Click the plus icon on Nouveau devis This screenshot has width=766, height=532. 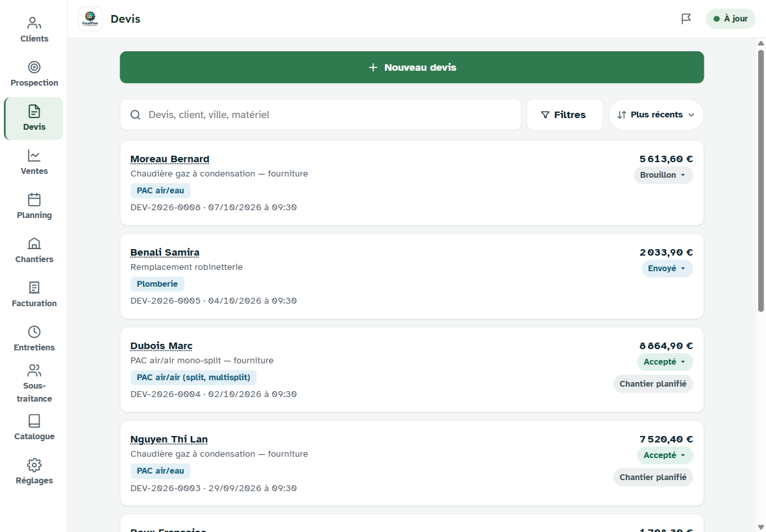(373, 67)
